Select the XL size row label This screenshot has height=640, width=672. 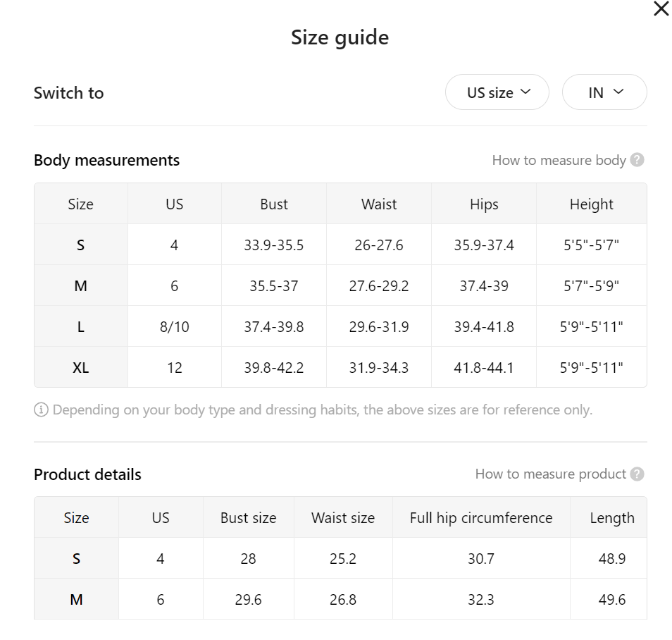pos(80,368)
